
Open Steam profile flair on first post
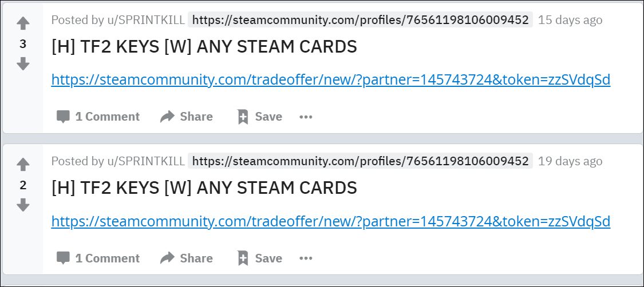360,19
